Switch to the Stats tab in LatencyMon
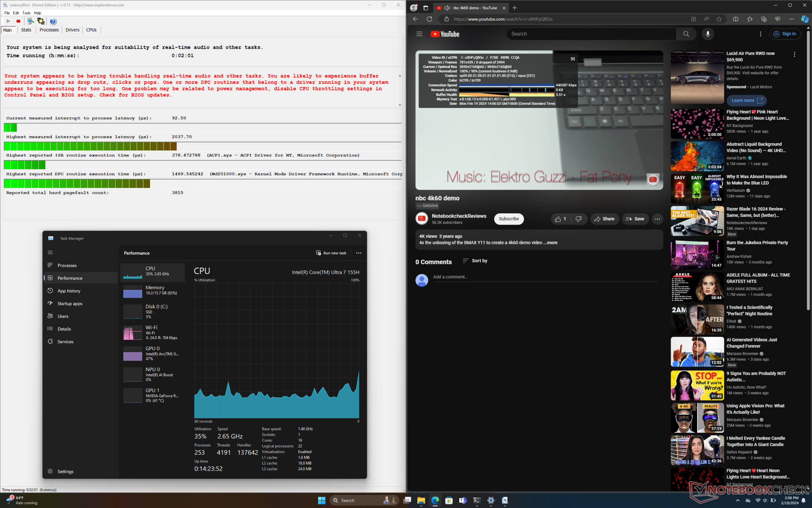812x508 pixels. click(x=26, y=30)
